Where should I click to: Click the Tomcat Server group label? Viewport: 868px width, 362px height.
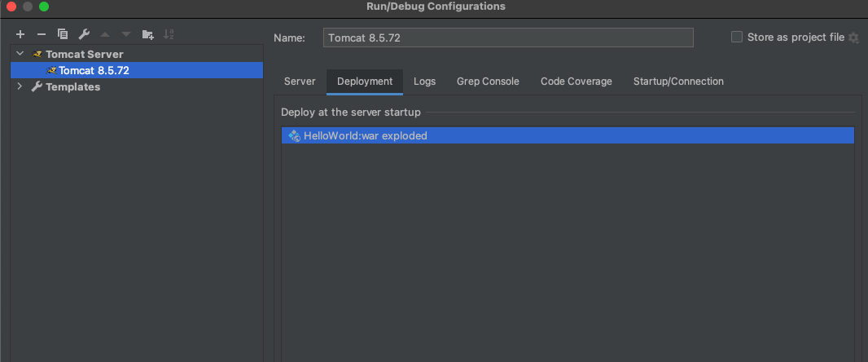pos(85,55)
